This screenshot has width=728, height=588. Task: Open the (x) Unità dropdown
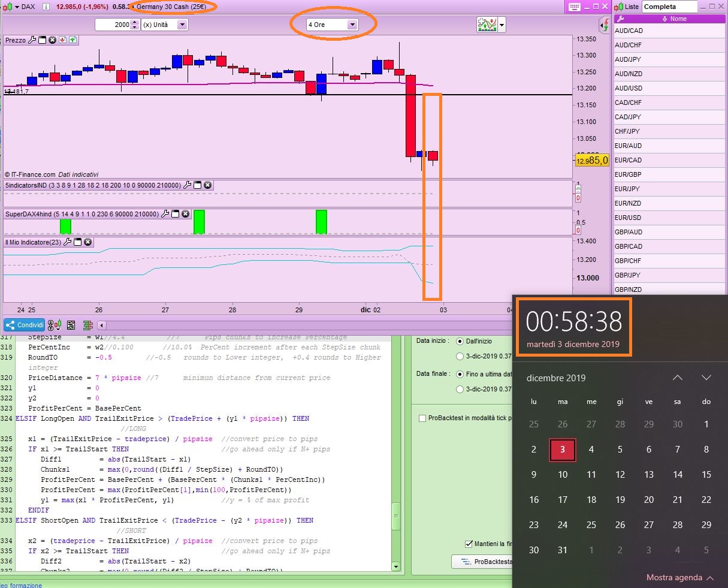pyautogui.click(x=182, y=25)
